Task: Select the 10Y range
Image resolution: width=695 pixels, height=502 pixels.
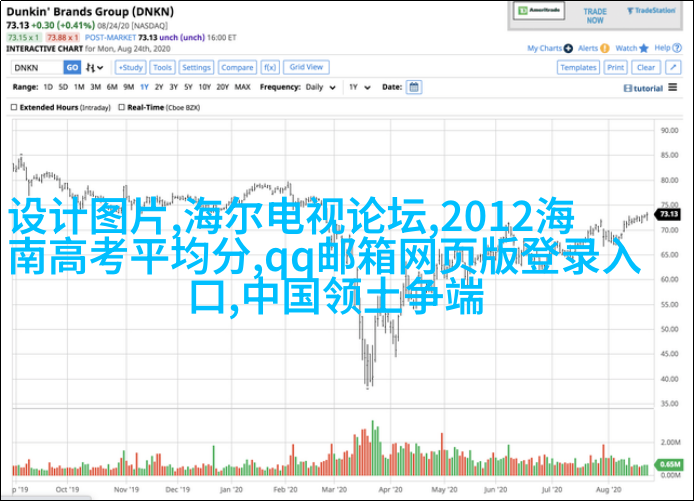Action: [205, 87]
